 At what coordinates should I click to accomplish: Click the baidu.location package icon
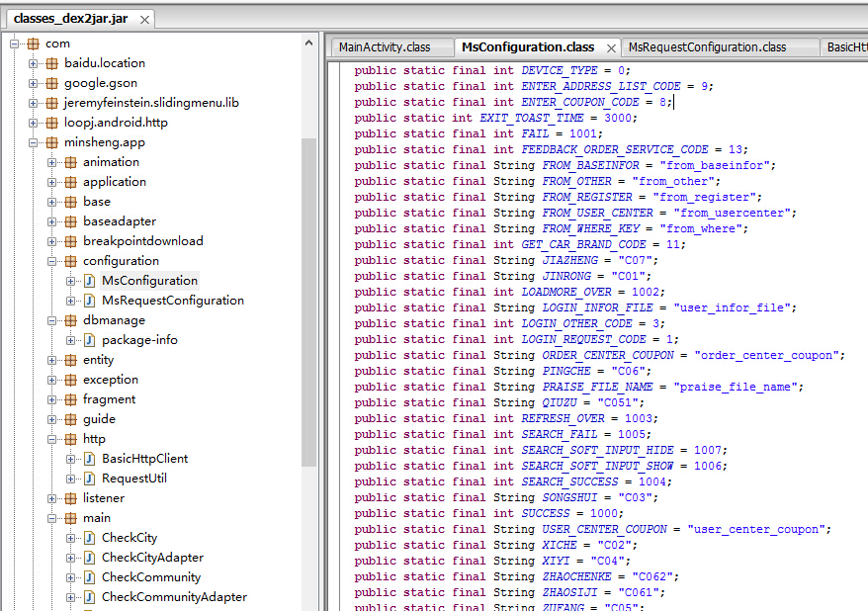click(x=52, y=63)
